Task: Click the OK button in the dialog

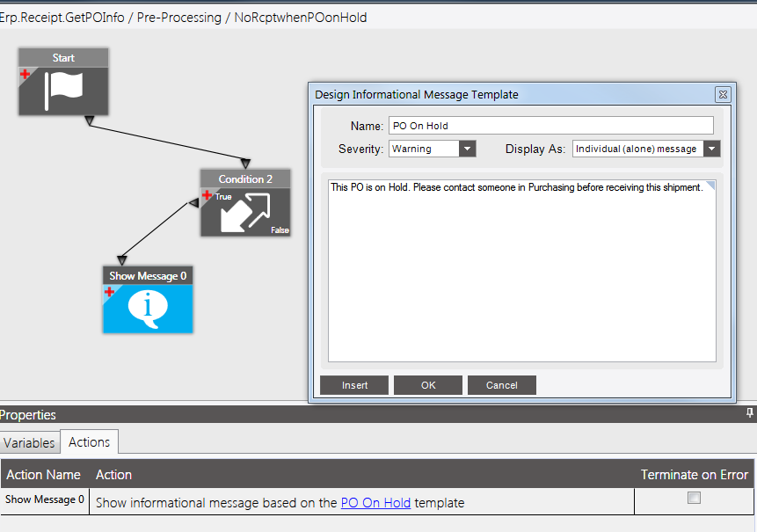Action: point(428,385)
